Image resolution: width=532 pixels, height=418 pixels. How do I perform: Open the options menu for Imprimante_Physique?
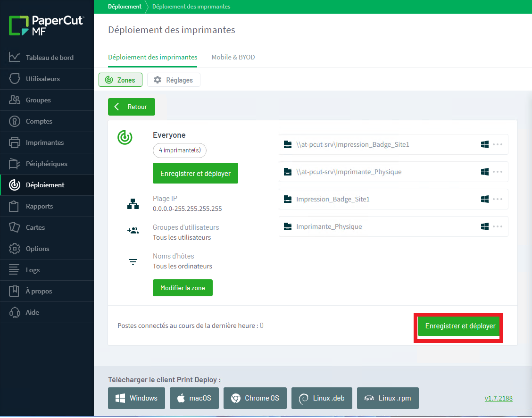[x=498, y=226]
